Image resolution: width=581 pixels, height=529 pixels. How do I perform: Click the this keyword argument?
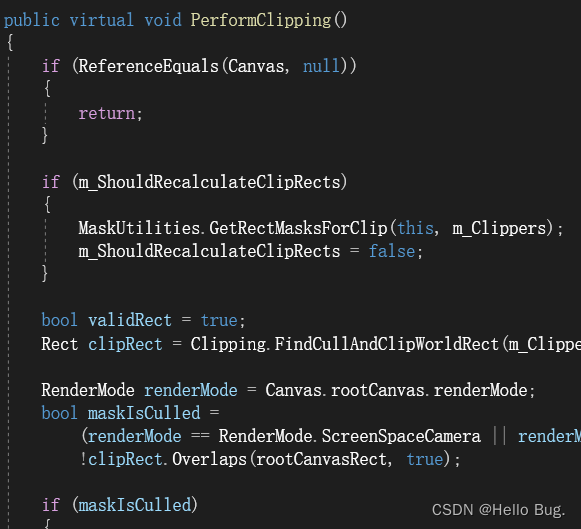pyautogui.click(x=415, y=228)
